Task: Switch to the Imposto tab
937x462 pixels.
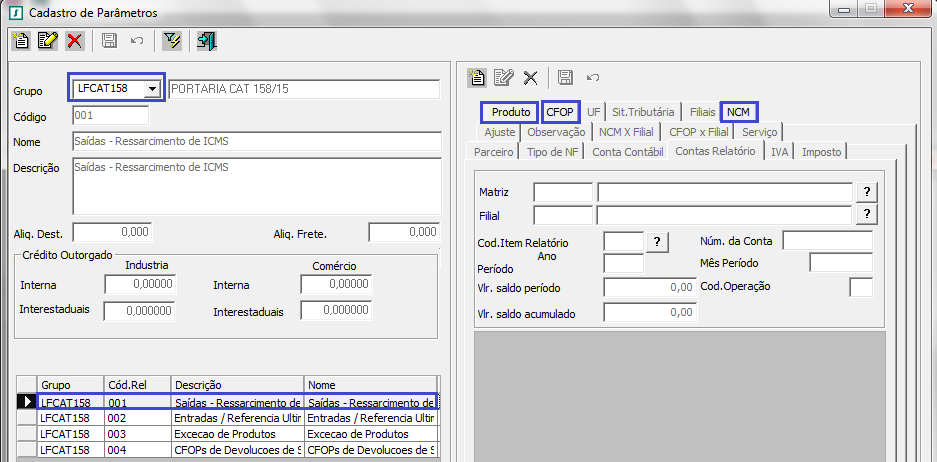Action: coord(822,152)
